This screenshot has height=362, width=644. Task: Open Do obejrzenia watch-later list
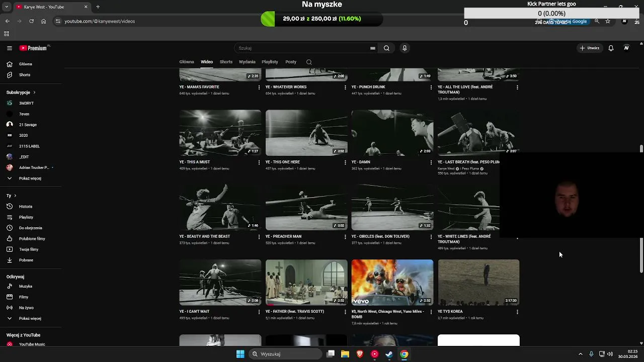tap(31, 228)
